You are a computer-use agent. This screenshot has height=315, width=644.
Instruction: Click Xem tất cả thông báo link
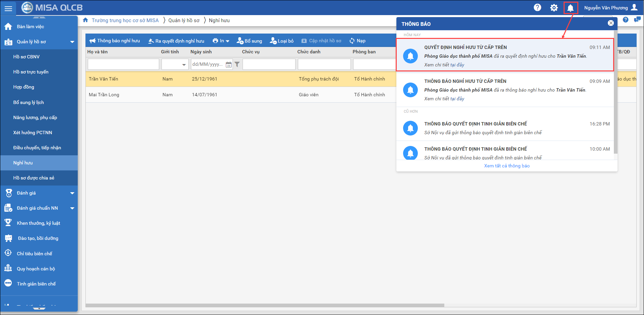point(507,166)
